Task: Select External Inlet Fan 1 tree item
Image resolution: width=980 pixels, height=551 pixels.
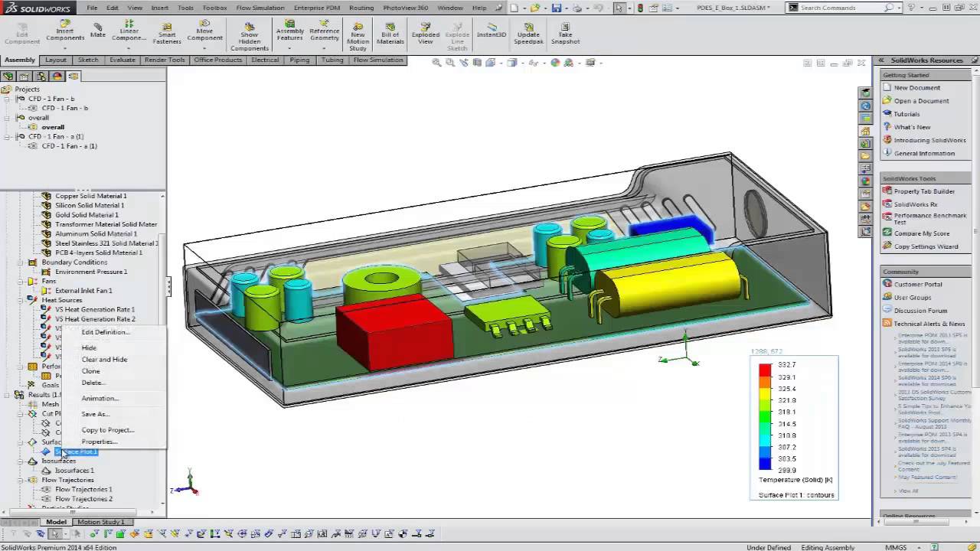Action: pyautogui.click(x=83, y=291)
